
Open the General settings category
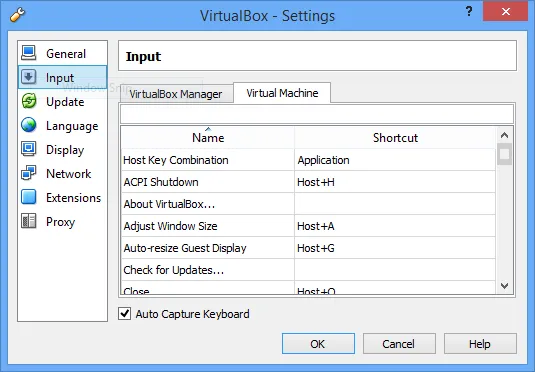click(66, 54)
